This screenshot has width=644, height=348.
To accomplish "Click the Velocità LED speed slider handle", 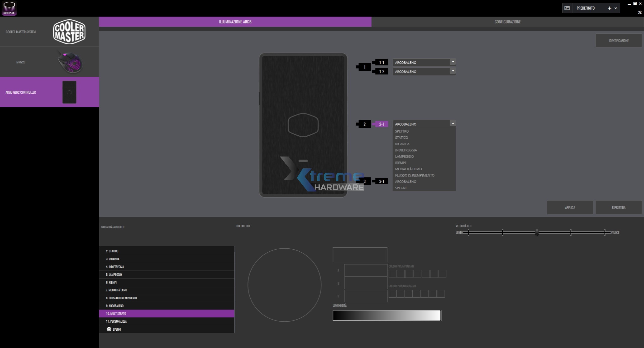I will (537, 232).
